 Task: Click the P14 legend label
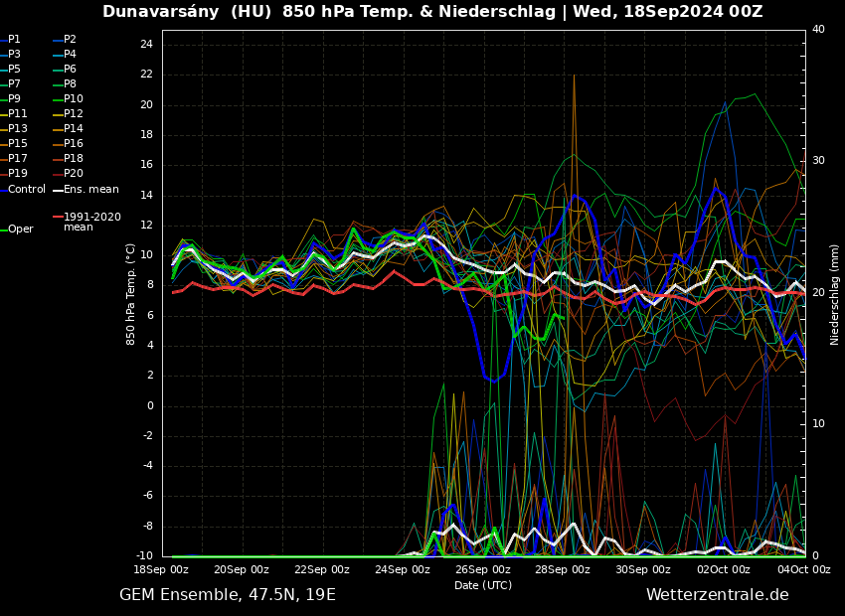[x=74, y=129]
